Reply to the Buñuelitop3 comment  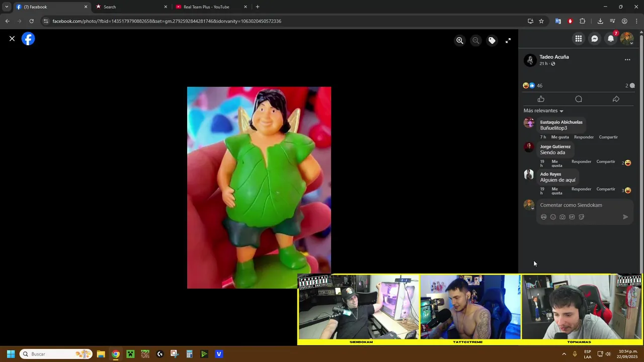(584, 137)
